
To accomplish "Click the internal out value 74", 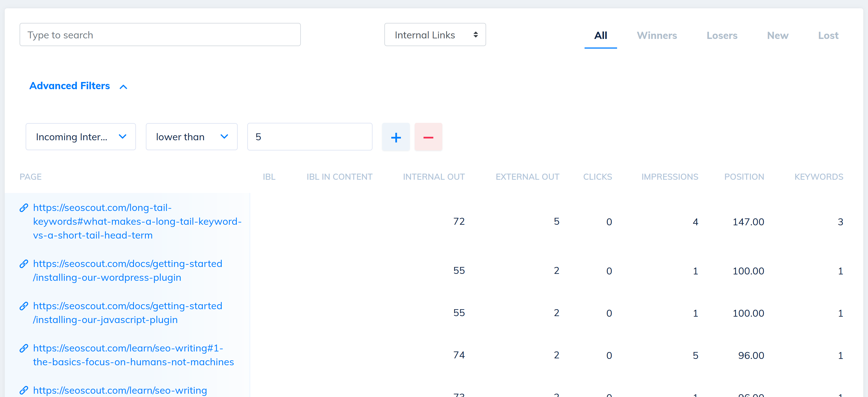I will click(459, 355).
